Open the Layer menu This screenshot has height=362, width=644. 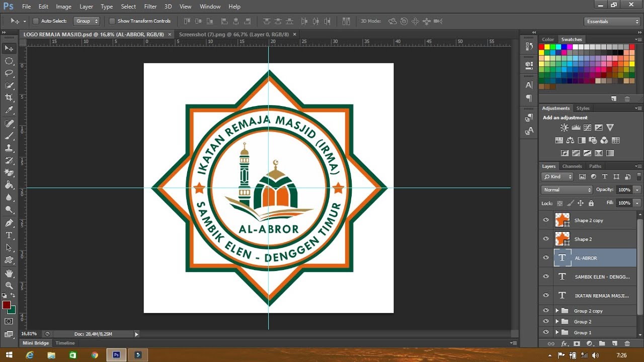[x=86, y=7]
